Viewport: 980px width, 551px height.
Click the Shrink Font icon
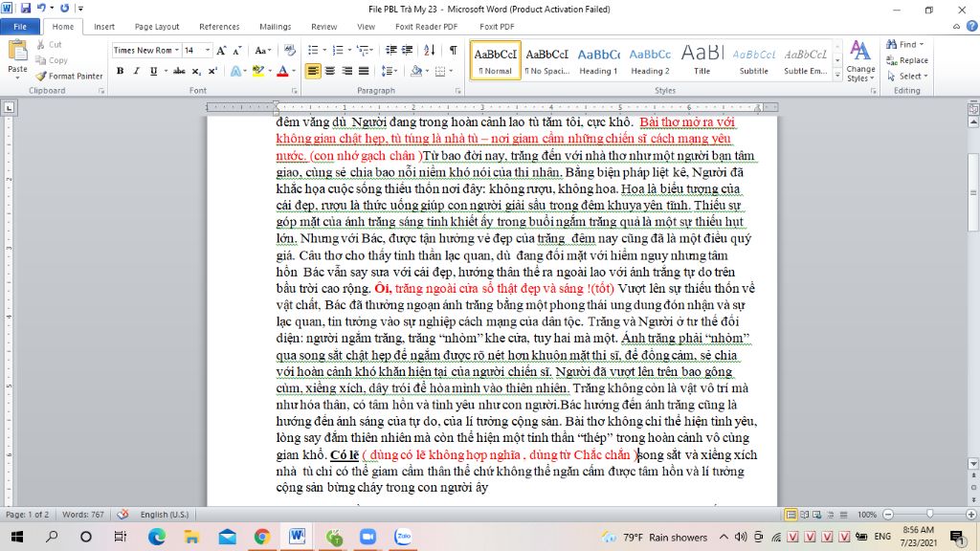[237, 50]
